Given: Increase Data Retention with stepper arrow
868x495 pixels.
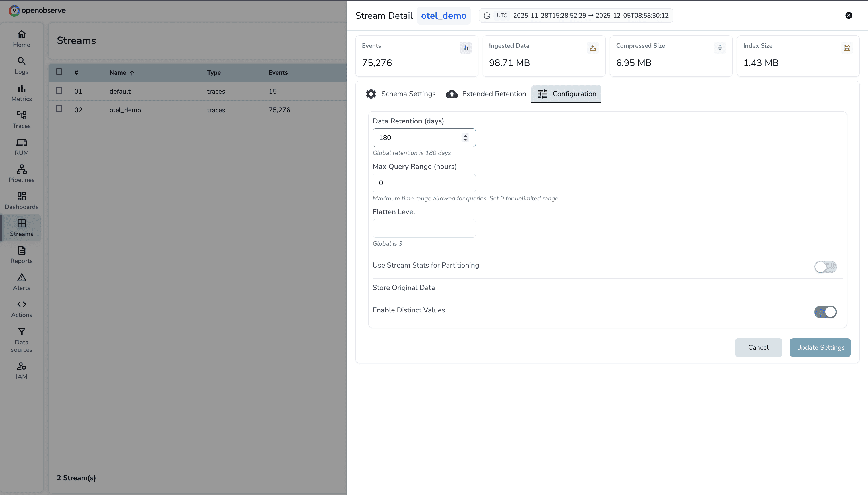Looking at the screenshot, I should (465, 135).
